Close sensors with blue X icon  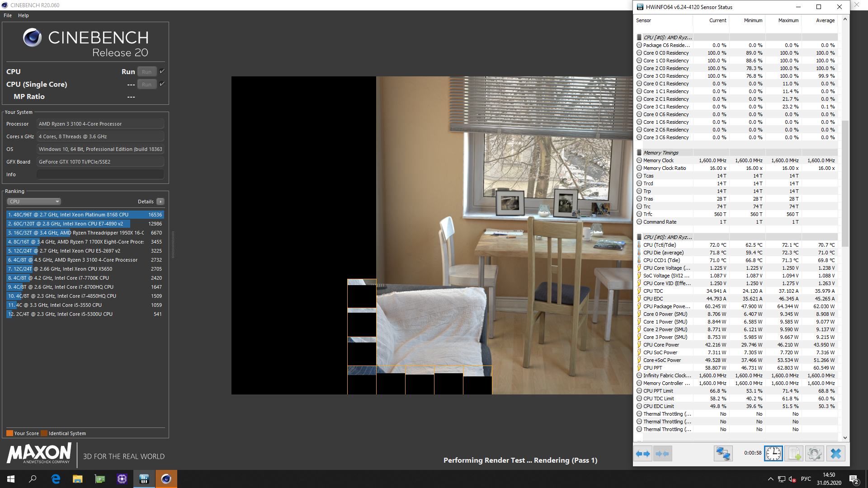click(835, 453)
